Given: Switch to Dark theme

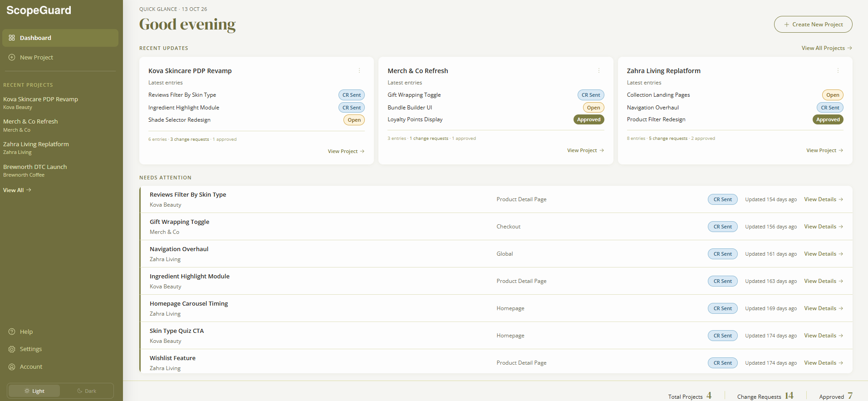Looking at the screenshot, I should coord(86,391).
